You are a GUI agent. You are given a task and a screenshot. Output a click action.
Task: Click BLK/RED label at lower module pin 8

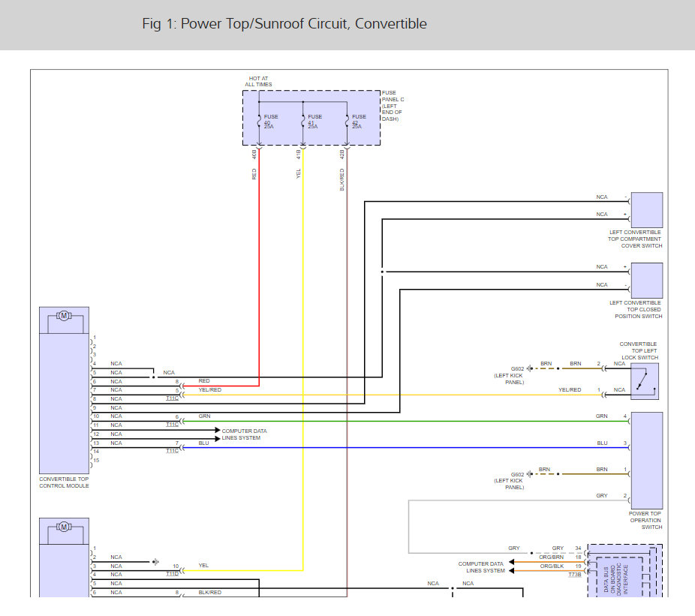[x=209, y=592]
